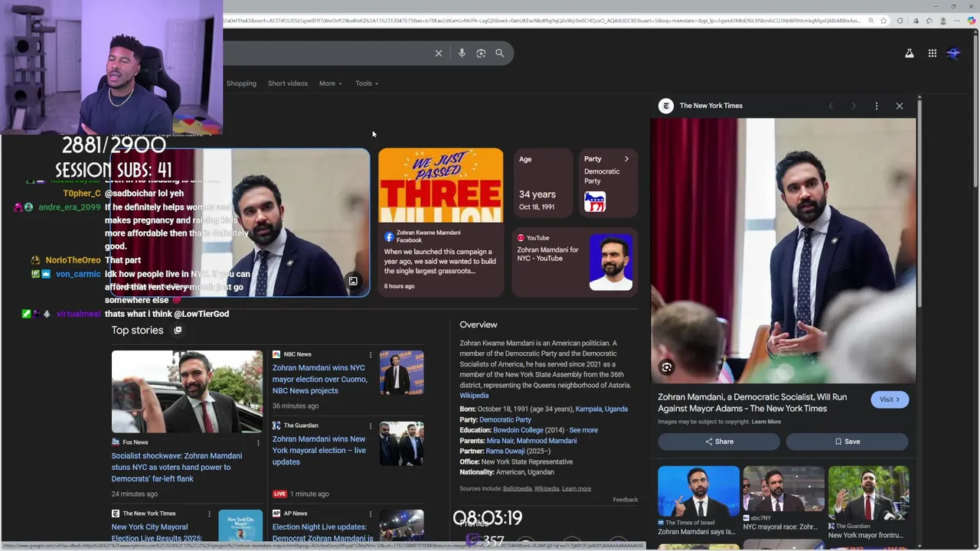The height and width of the screenshot is (551, 980).
Task: Close the New York Times image preview panel
Action: click(x=900, y=106)
